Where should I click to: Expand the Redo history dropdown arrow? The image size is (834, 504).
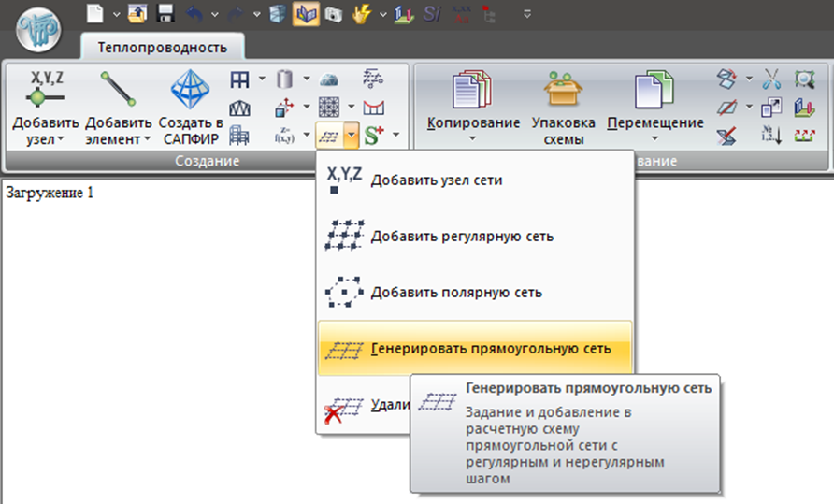click(257, 14)
